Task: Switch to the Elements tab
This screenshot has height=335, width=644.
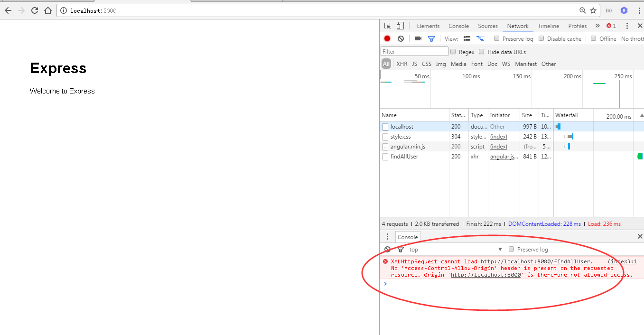Action: point(428,26)
